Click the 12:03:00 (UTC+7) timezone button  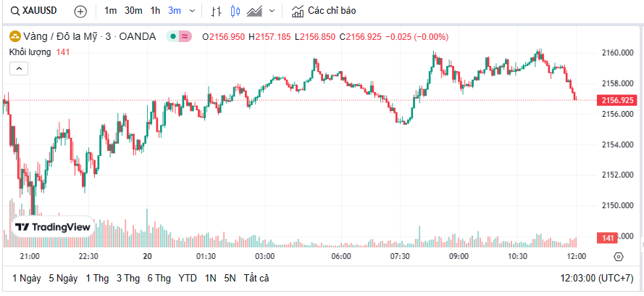tap(598, 278)
